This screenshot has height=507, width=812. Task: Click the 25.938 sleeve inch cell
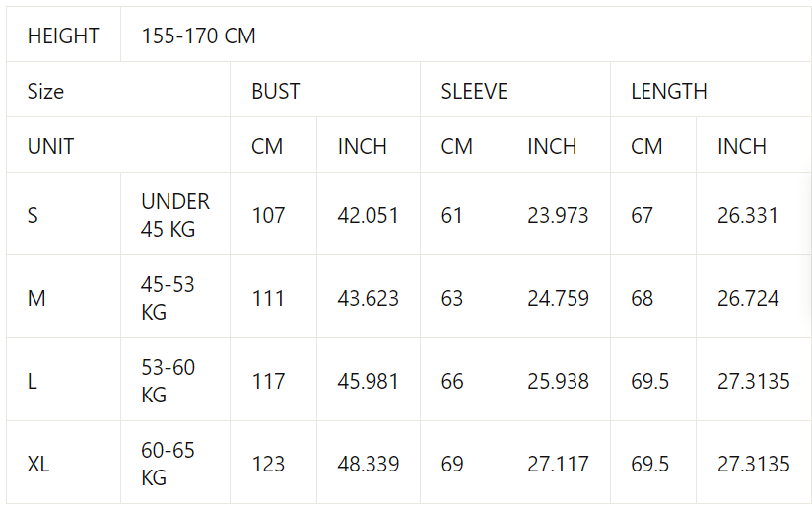558,381
